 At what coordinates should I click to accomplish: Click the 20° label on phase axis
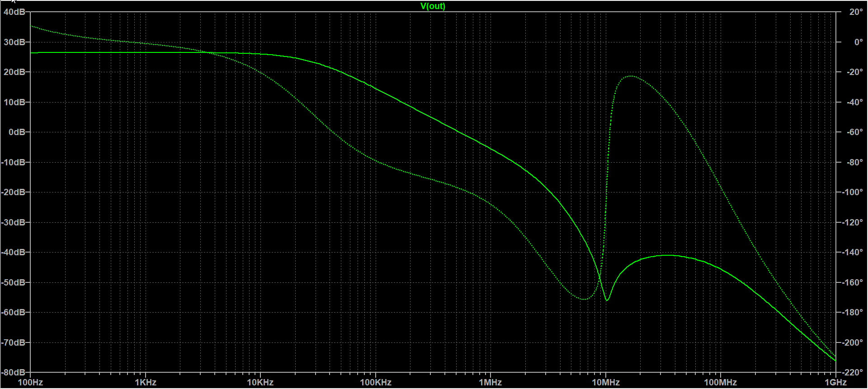(856, 12)
